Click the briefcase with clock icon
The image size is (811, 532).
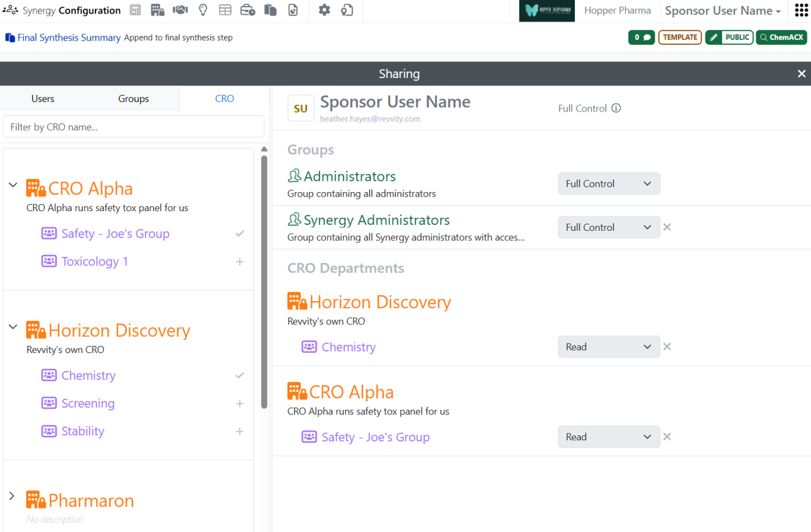(248, 10)
